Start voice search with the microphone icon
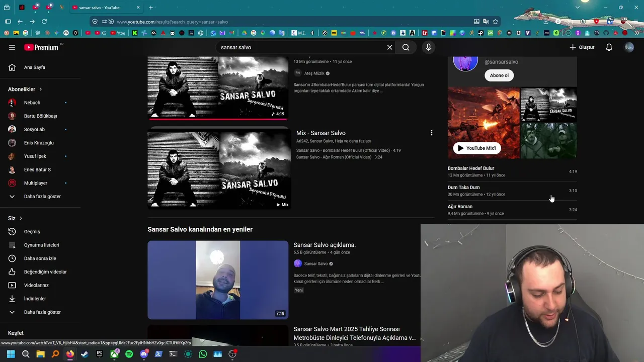Image resolution: width=644 pixels, height=362 pixels. click(428, 47)
